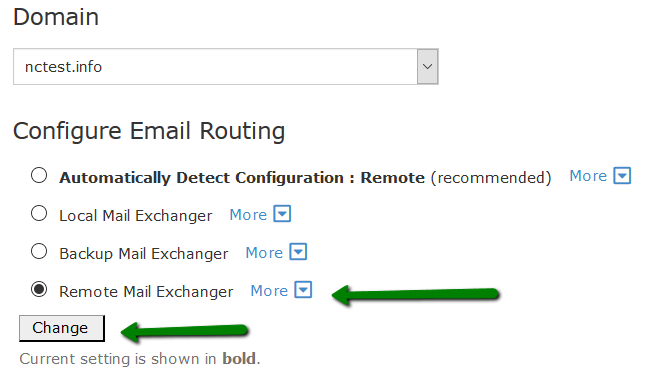Open the Domain dropdown arrow
671x377 pixels.
[428, 67]
